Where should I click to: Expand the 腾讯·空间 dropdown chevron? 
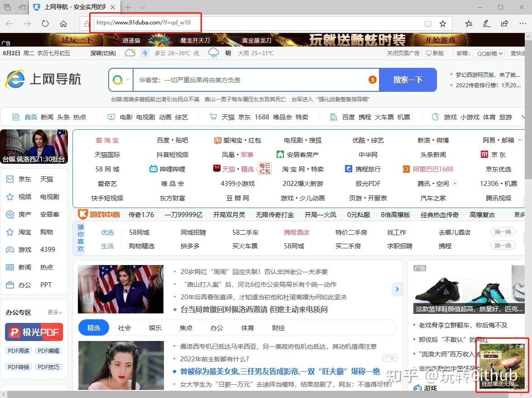pos(455,183)
